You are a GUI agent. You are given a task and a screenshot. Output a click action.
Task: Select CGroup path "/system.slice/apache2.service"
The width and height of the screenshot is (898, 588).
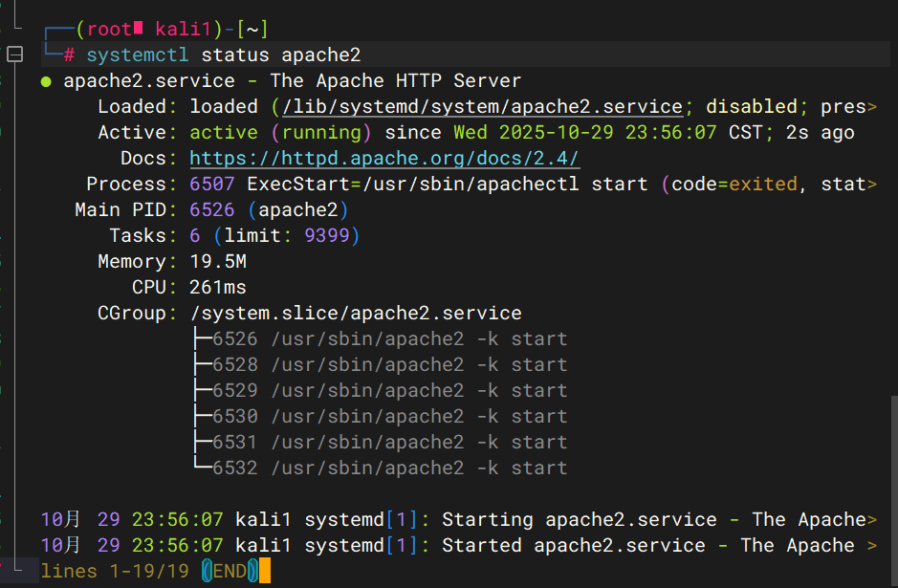356,313
